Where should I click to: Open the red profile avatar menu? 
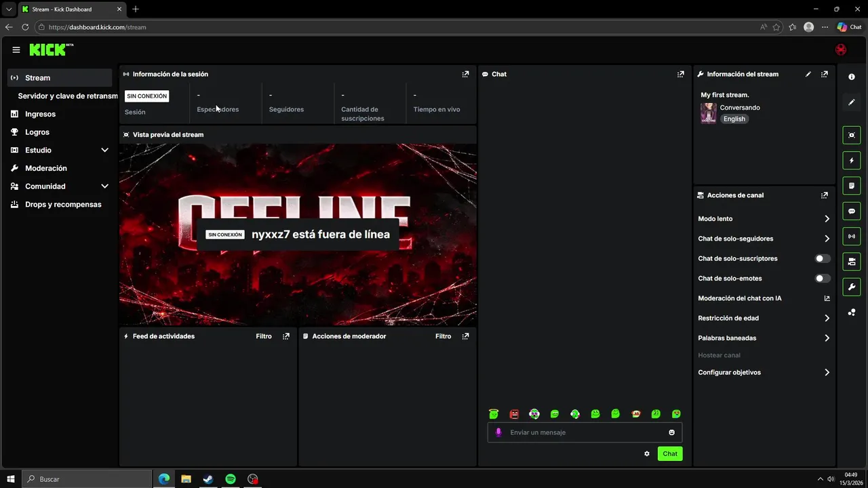[841, 49]
